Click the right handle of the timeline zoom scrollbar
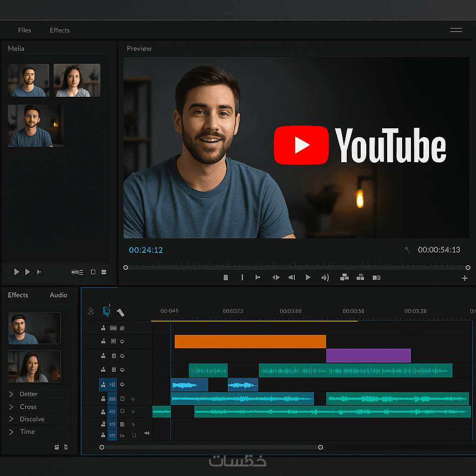476x476 pixels. (x=320, y=447)
